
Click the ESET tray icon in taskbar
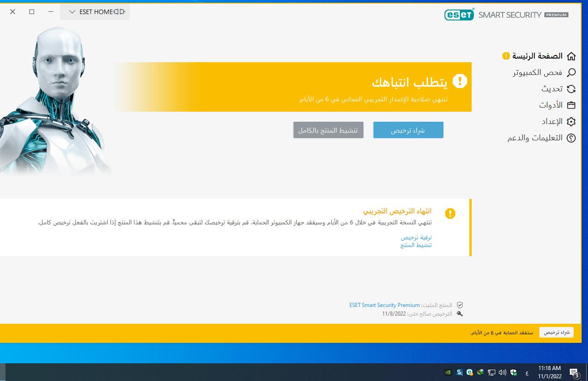pos(470,372)
